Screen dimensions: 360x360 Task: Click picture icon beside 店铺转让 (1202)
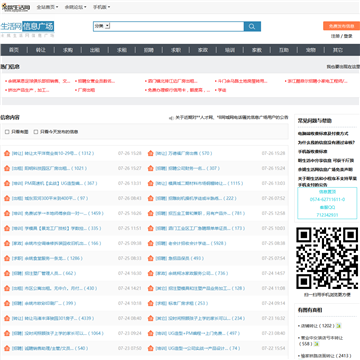pyautogui.click(x=339, y=326)
